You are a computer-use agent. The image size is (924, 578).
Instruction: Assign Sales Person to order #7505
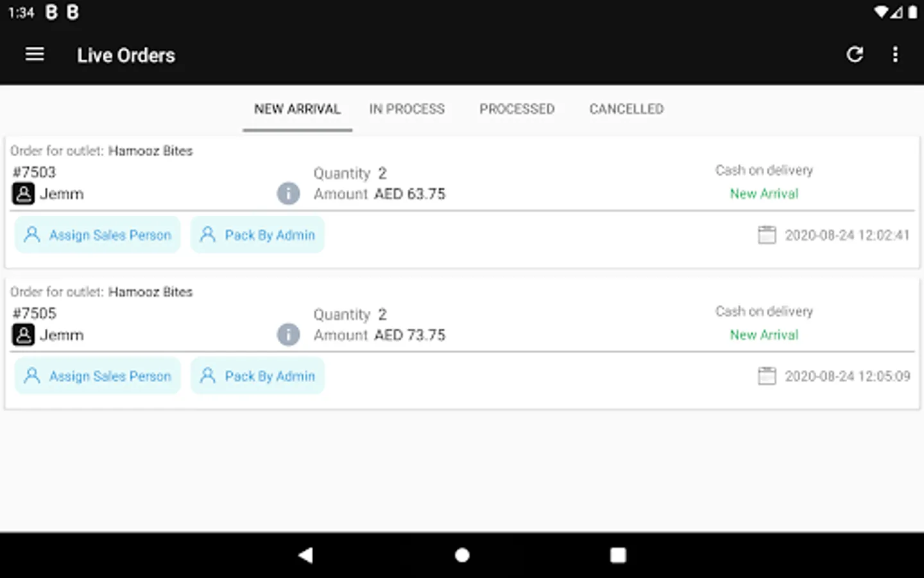pyautogui.click(x=98, y=376)
